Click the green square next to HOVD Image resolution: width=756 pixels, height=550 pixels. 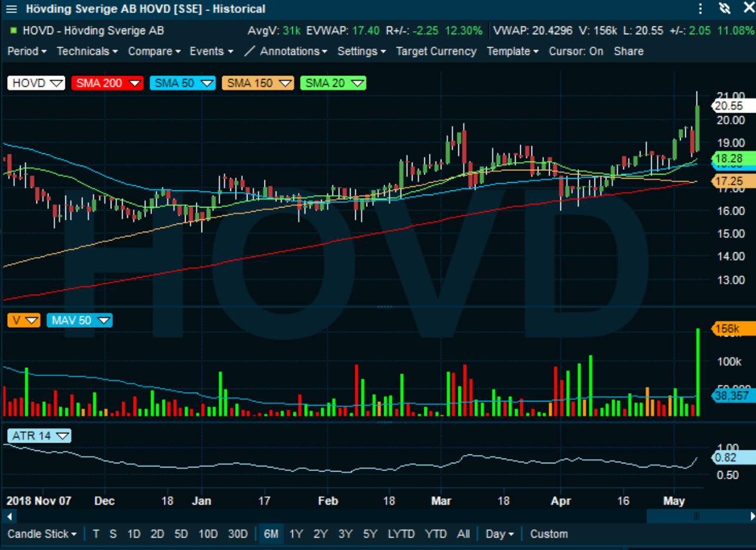click(x=14, y=31)
